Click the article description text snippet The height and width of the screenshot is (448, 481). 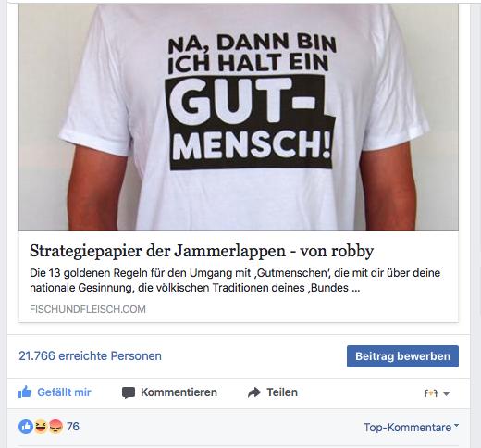coord(235,280)
